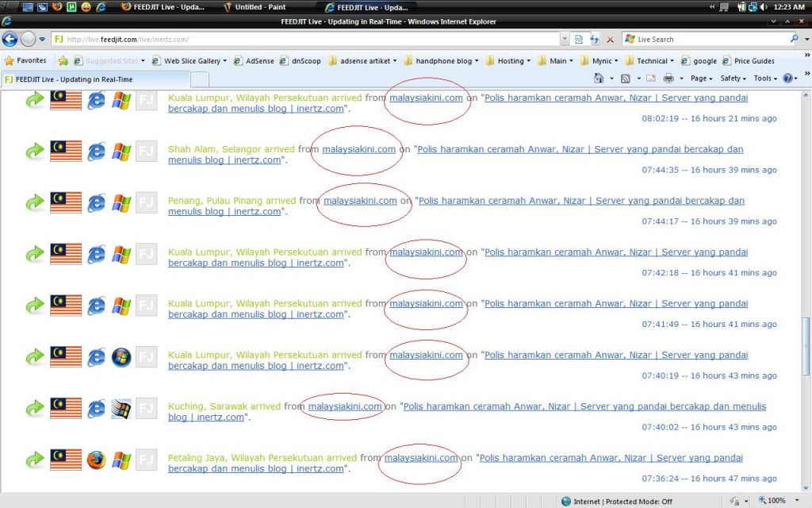Click the address bar URL field
This screenshot has height=508, width=812.
(305, 40)
